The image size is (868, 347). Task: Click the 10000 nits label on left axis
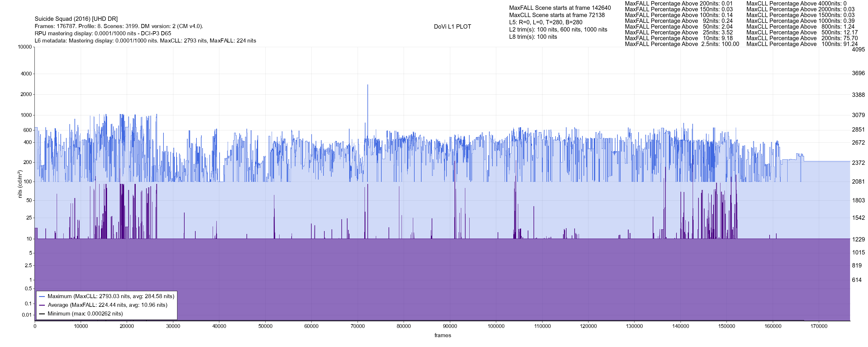point(25,47)
